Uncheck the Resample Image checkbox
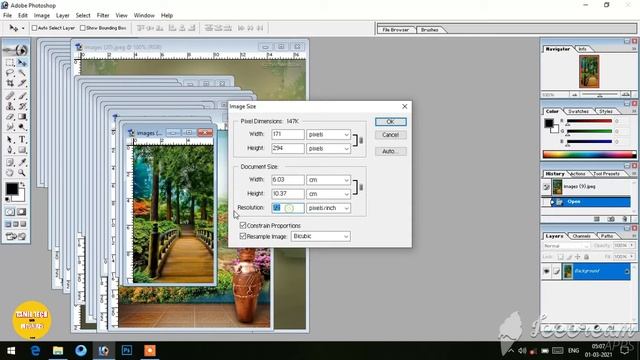The height and width of the screenshot is (360, 640). click(243, 236)
